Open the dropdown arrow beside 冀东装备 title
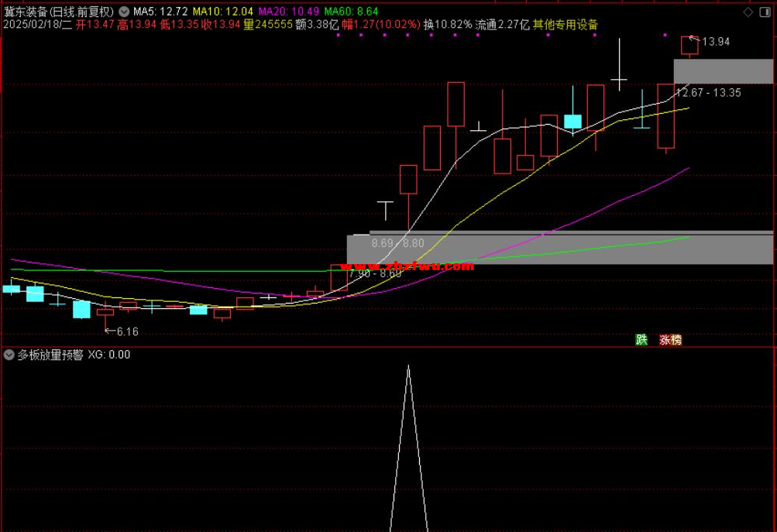777x532 pixels. pos(124,12)
